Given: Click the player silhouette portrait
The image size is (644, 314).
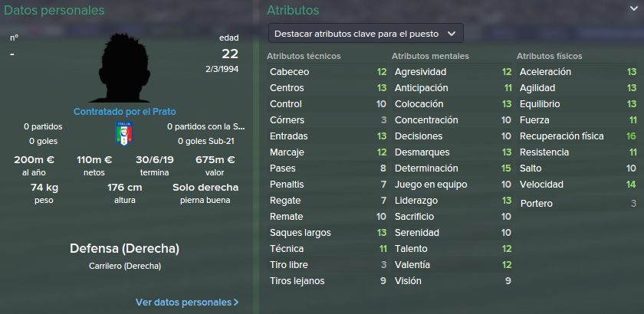Looking at the screenshot, I should [125, 67].
